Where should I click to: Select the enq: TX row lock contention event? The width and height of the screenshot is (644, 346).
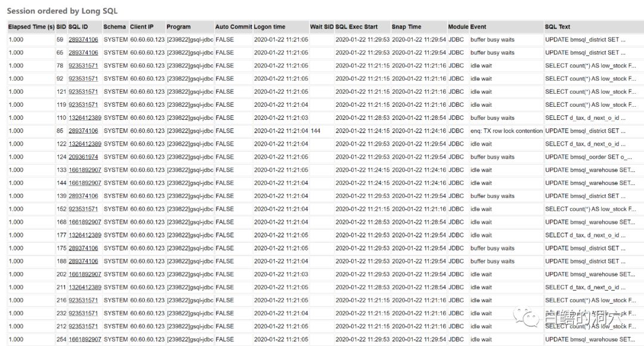click(506, 131)
